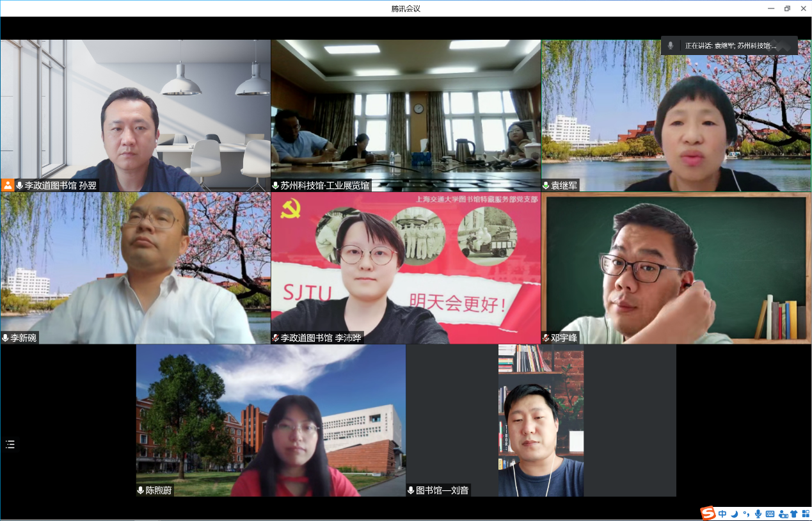Click the Sogou input method logo
This screenshot has width=812, height=521.
[x=708, y=513]
